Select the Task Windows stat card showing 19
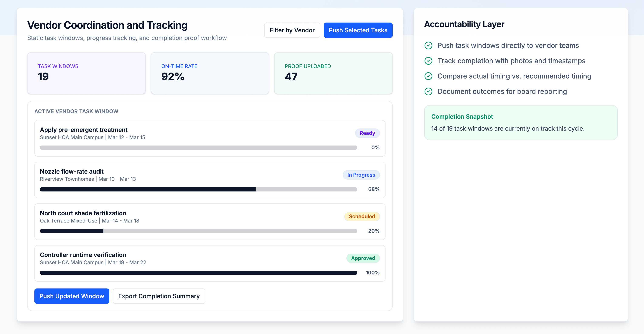This screenshot has height=334, width=644. coord(86,73)
